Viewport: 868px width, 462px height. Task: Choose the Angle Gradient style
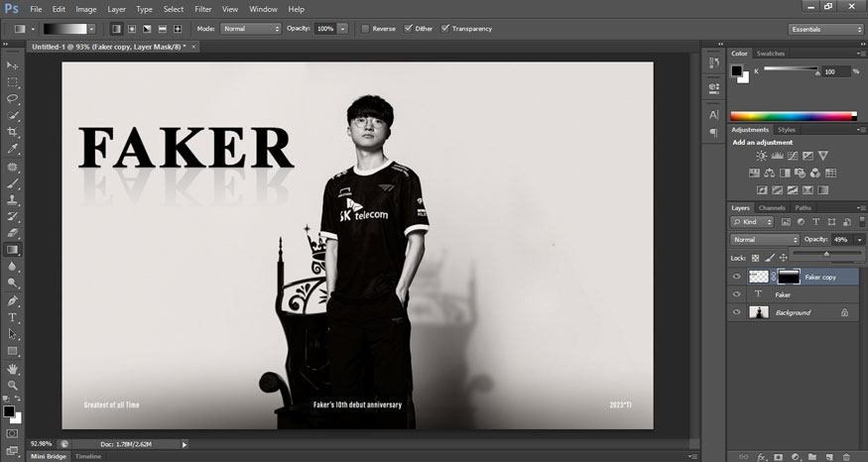pos(147,29)
